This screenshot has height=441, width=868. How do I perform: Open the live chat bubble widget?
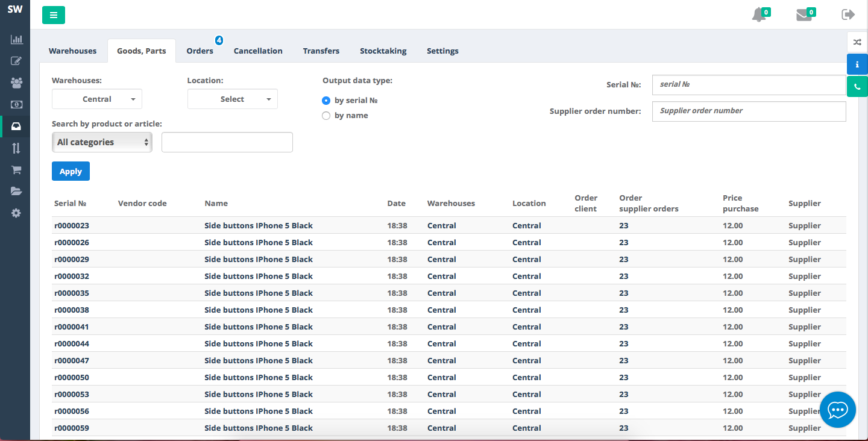(x=838, y=410)
